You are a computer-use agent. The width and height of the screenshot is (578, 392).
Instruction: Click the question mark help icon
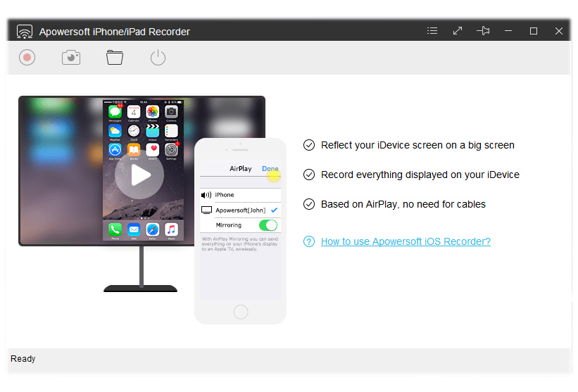click(x=309, y=241)
